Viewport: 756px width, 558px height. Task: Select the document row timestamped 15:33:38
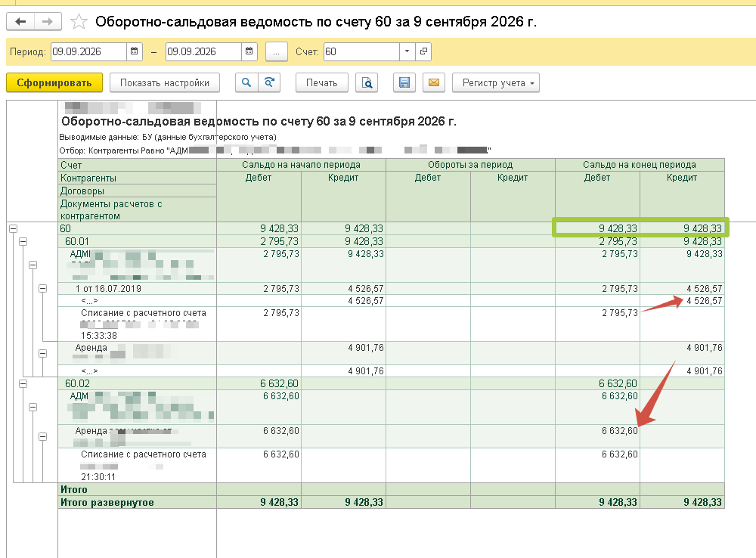click(x=138, y=324)
